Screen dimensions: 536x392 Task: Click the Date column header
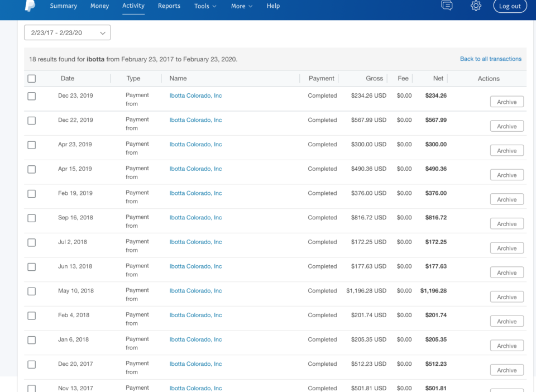click(68, 78)
